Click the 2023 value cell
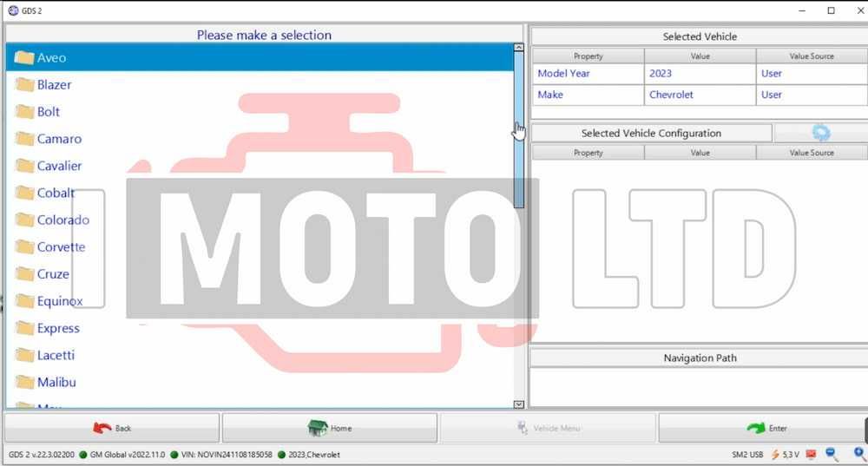This screenshot has width=868, height=466. [700, 74]
